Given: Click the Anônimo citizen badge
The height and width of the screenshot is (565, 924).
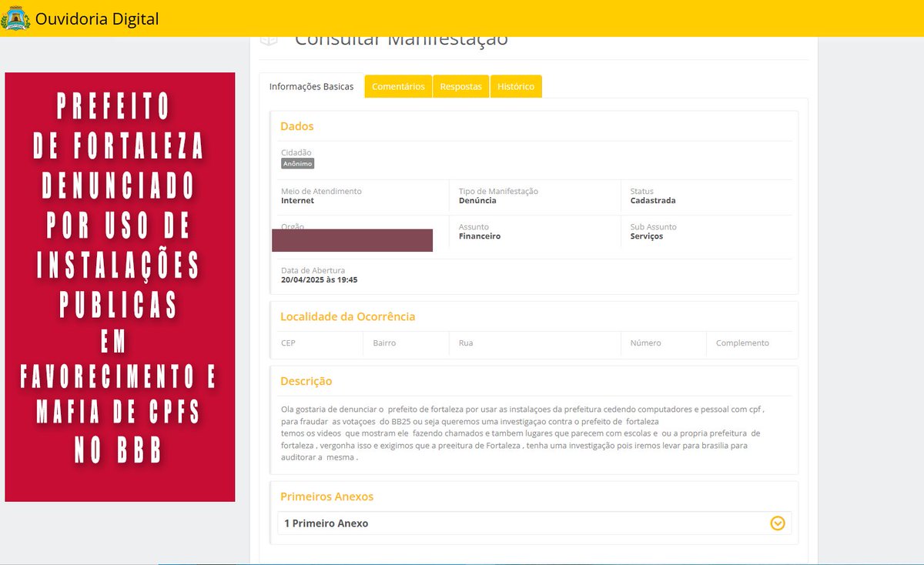Looking at the screenshot, I should pyautogui.click(x=298, y=163).
